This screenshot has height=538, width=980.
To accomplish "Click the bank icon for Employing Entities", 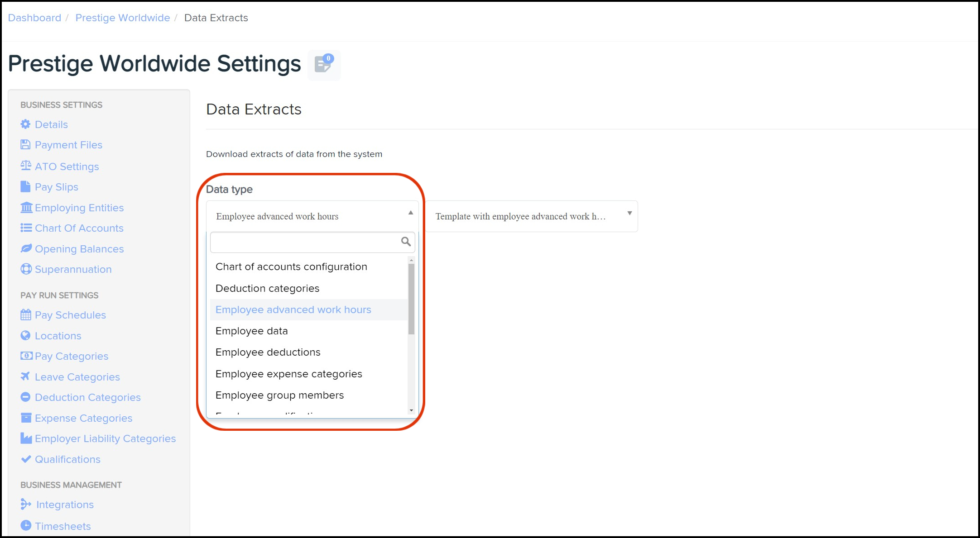I will click(x=26, y=208).
